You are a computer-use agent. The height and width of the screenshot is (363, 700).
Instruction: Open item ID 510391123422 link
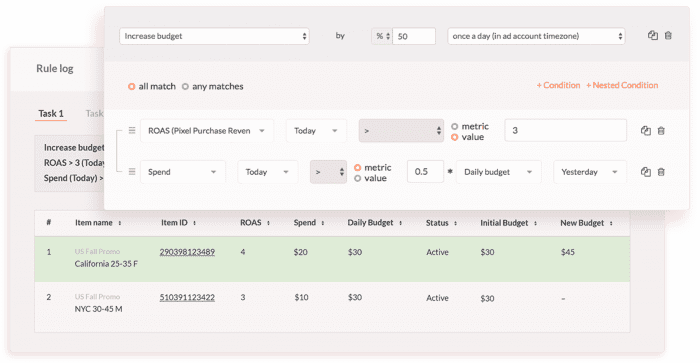pos(187,297)
